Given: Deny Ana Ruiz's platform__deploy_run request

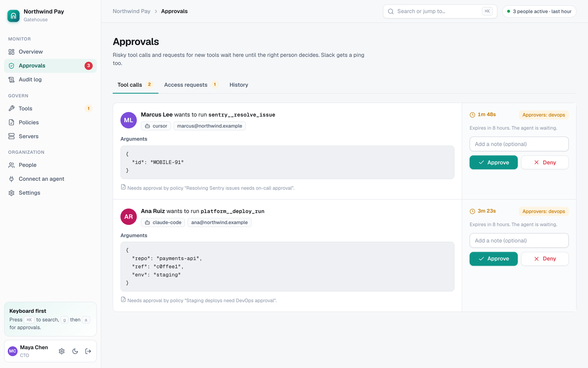Looking at the screenshot, I should pyautogui.click(x=545, y=259).
